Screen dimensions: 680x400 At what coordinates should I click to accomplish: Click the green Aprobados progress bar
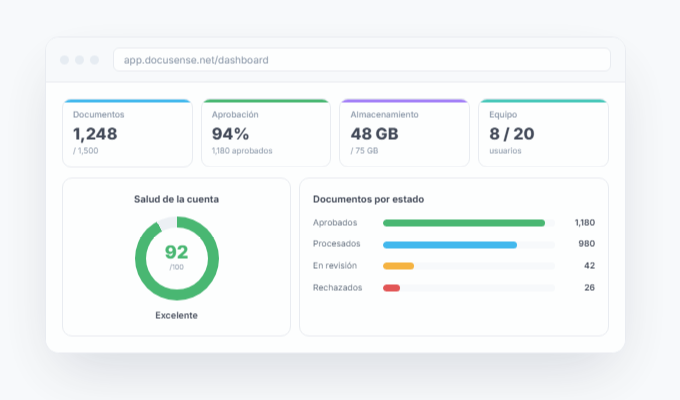tap(464, 223)
